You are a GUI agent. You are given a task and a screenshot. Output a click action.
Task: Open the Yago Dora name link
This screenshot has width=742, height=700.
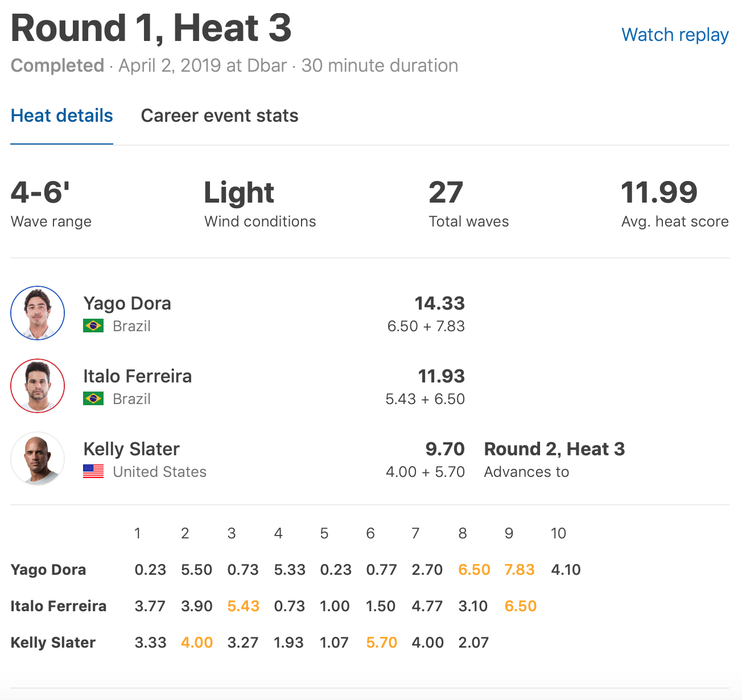click(127, 303)
